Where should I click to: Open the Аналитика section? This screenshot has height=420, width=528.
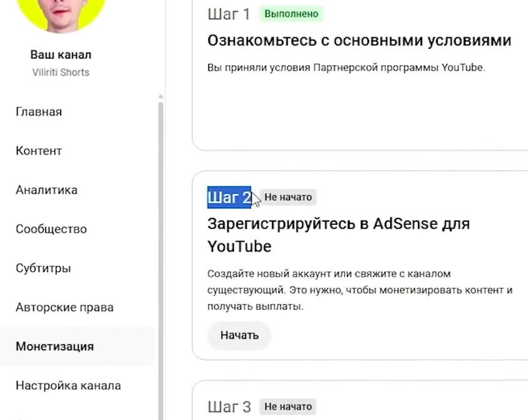(46, 190)
